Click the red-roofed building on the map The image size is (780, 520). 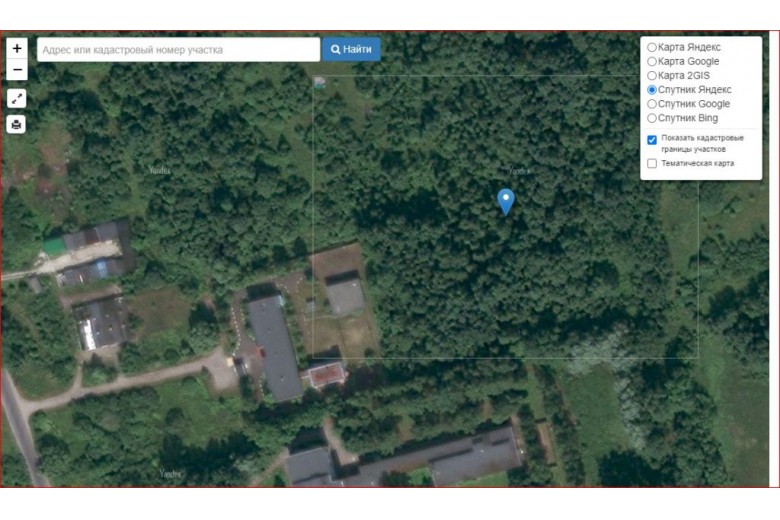(326, 374)
